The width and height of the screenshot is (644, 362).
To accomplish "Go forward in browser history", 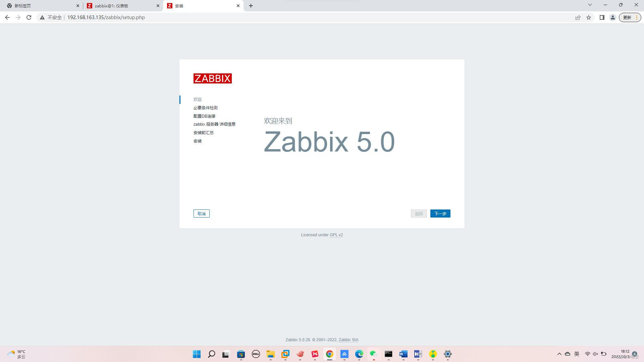I will pyautogui.click(x=18, y=17).
